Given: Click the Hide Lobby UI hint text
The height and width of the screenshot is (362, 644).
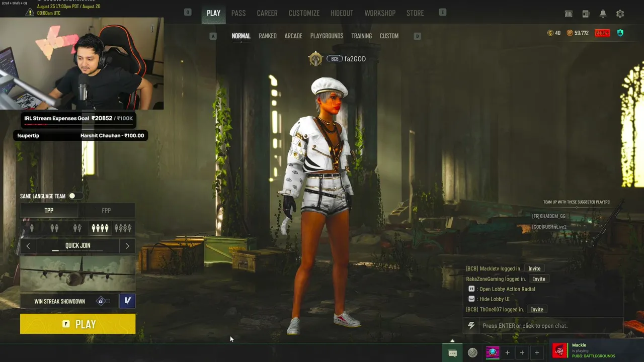Looking at the screenshot, I should (495, 299).
